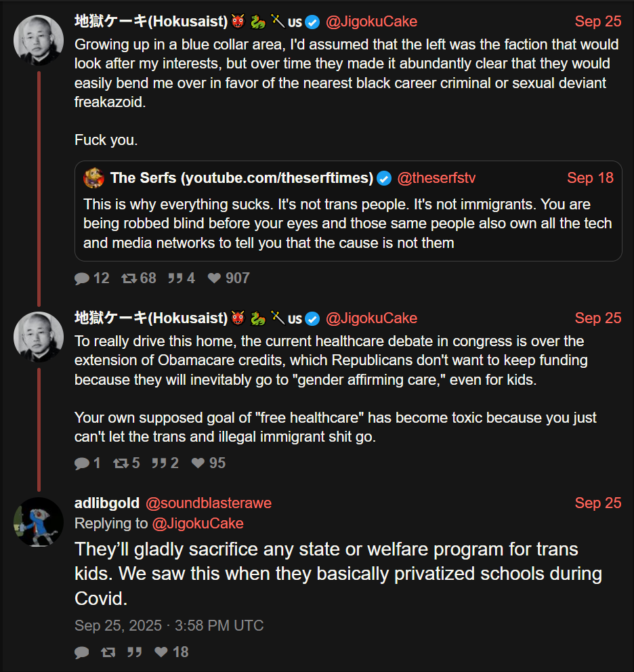Open the full timestamp Sep 25, 2025 link

pyautogui.click(x=169, y=626)
